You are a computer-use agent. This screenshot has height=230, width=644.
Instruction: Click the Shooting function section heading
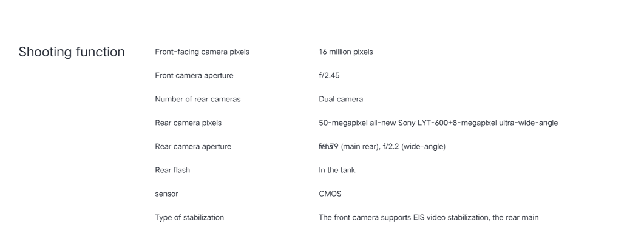72,52
